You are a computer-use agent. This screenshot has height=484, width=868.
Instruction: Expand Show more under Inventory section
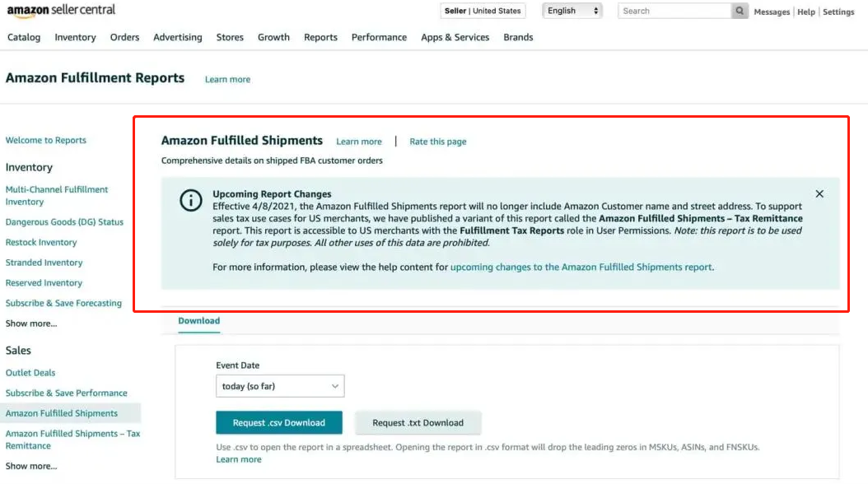pos(31,323)
